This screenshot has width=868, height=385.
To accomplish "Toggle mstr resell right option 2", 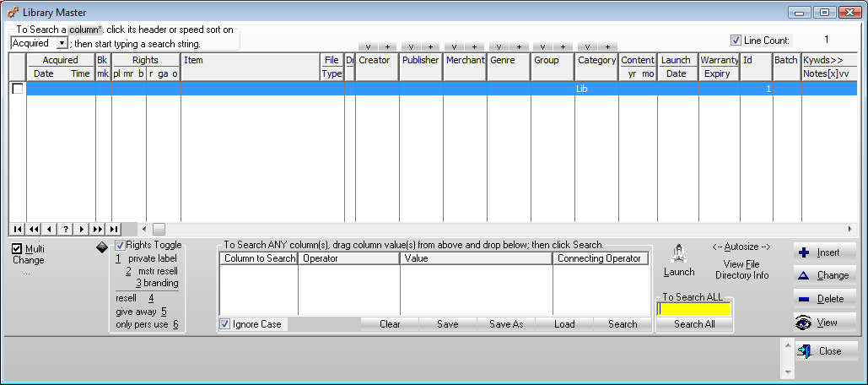I will point(152,271).
